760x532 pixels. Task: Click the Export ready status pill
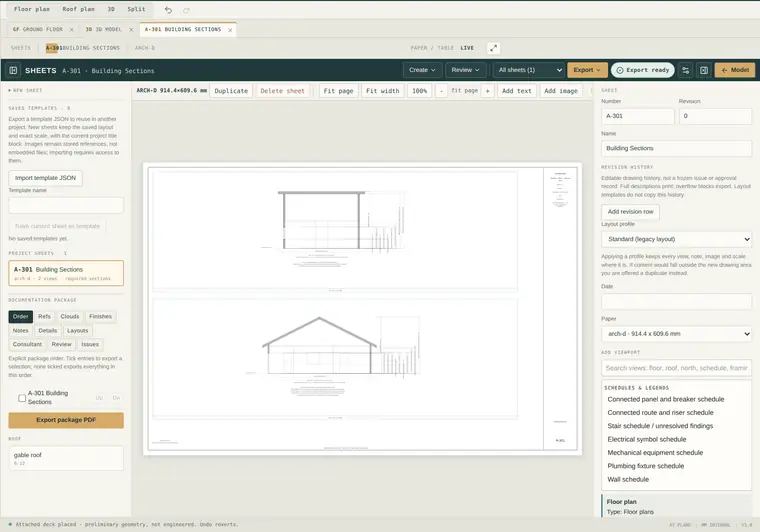[643, 70]
